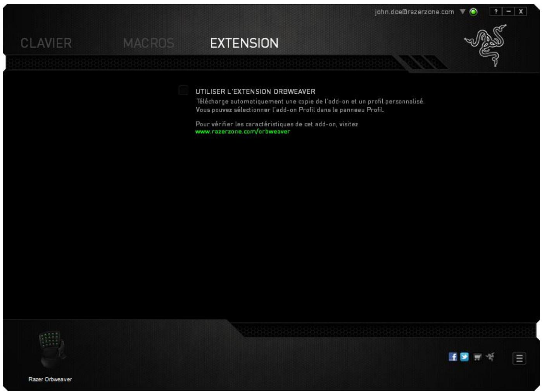Open the MACROS tab
This screenshot has height=392, width=542.
pos(148,43)
